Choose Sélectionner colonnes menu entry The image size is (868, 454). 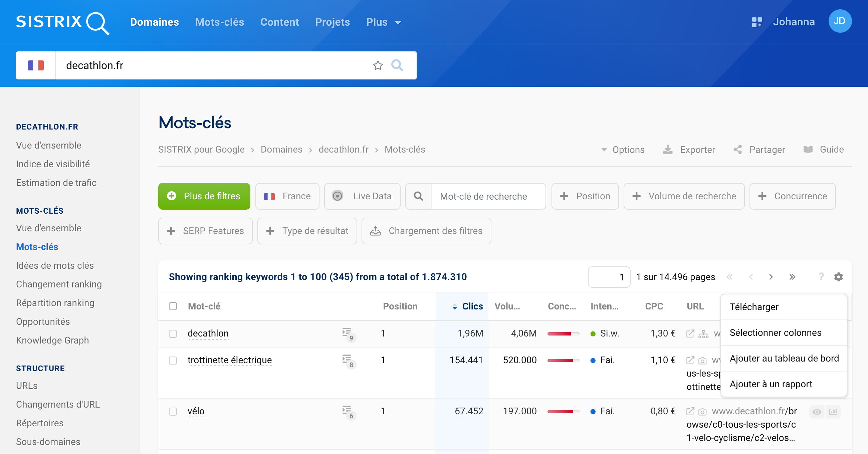(784, 333)
